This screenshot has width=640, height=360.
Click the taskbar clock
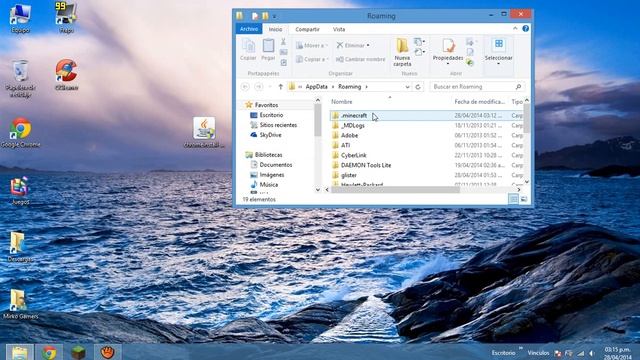617,353
